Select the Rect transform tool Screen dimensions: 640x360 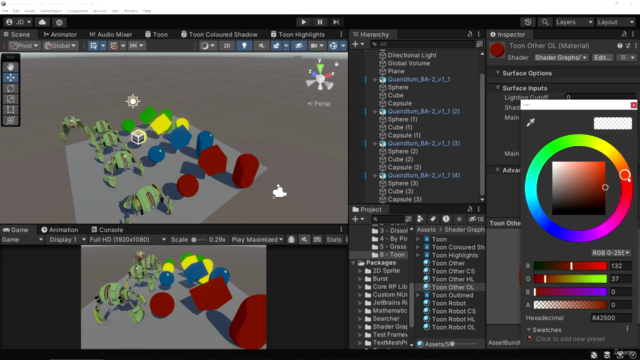11,109
